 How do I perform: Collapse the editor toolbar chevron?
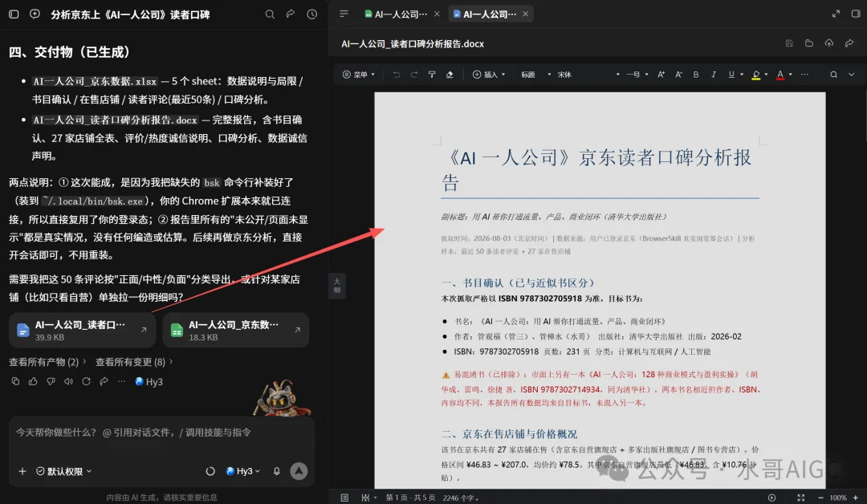click(x=852, y=75)
